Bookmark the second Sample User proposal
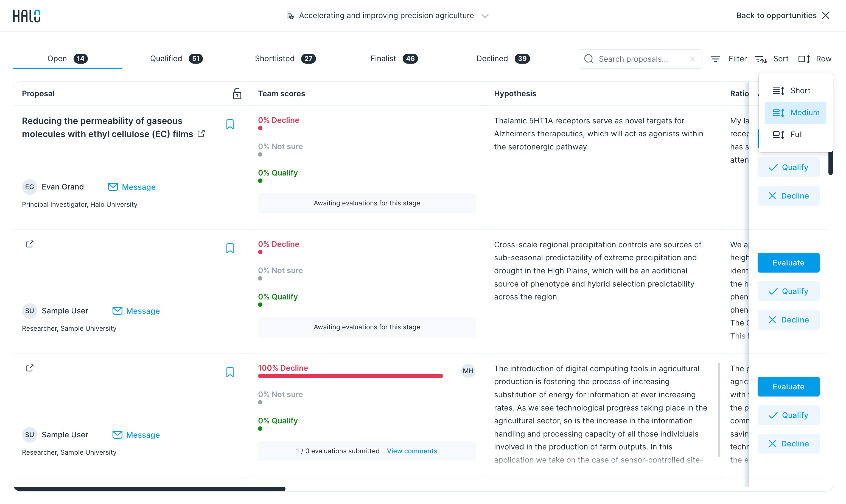846x504 pixels. click(230, 372)
